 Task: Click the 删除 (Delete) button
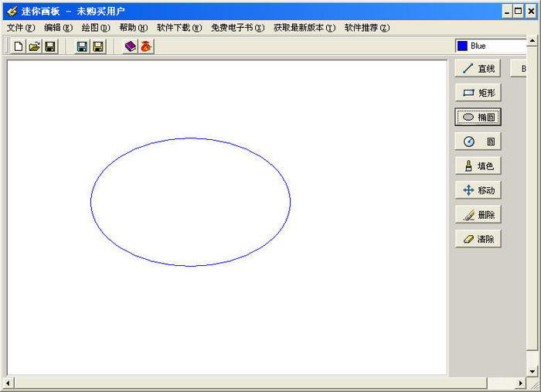click(478, 215)
